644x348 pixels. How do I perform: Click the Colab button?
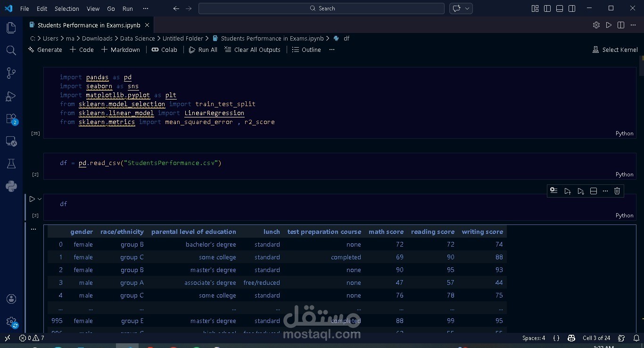click(x=165, y=50)
